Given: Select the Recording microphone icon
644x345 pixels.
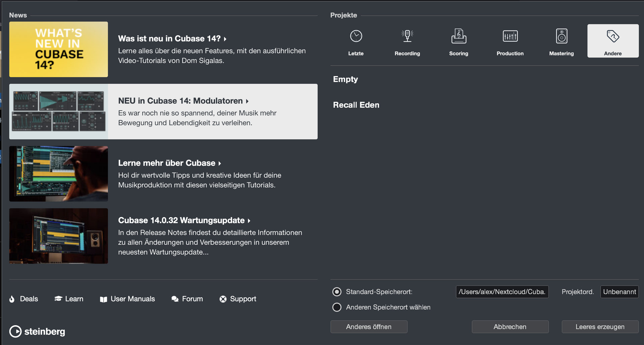Looking at the screenshot, I should [407, 36].
